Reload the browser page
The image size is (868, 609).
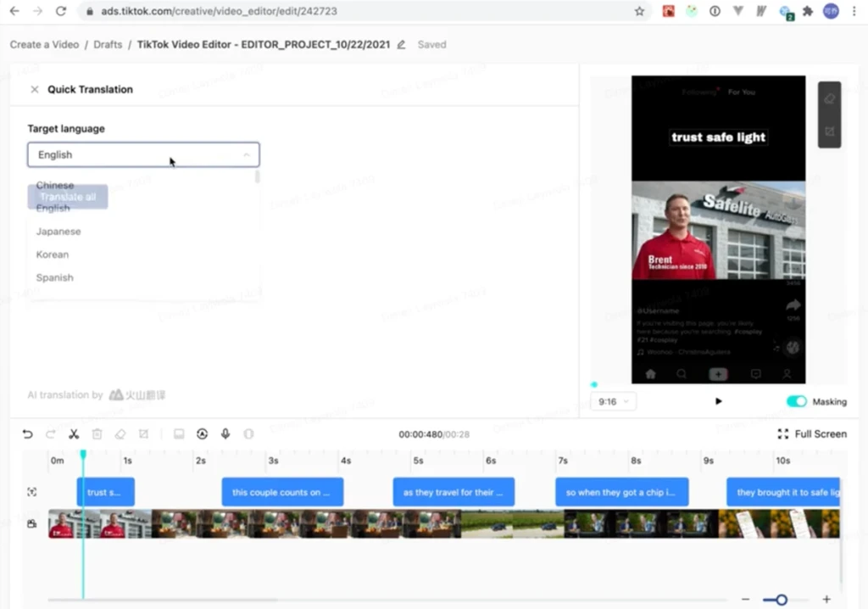61,11
